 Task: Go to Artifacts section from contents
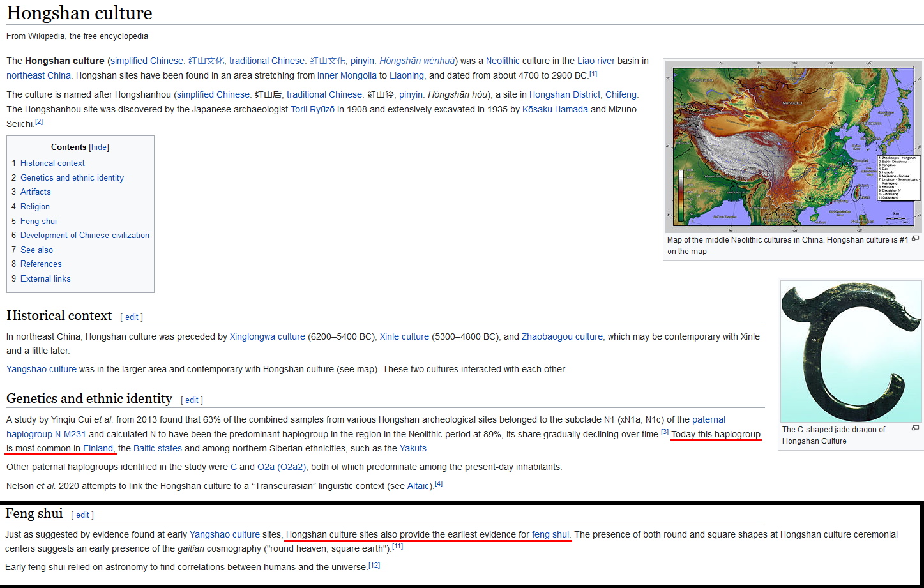pos(36,192)
